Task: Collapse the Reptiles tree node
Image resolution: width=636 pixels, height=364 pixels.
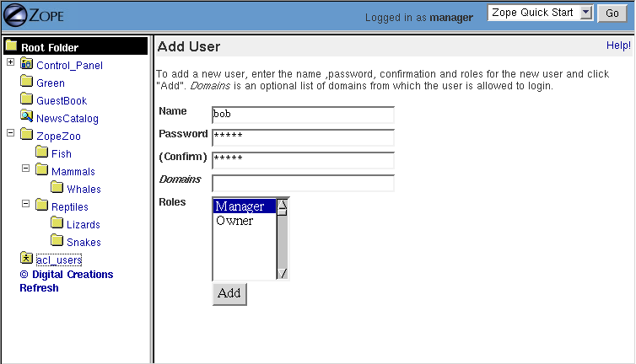Action: pos(25,204)
